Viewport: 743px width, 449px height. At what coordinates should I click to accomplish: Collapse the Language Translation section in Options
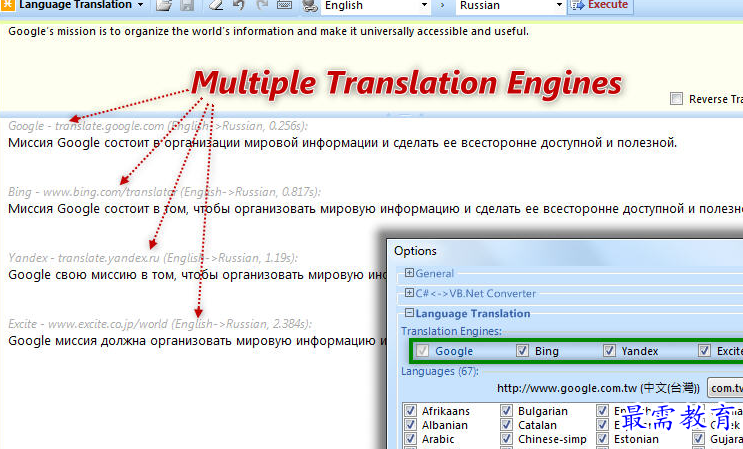409,313
